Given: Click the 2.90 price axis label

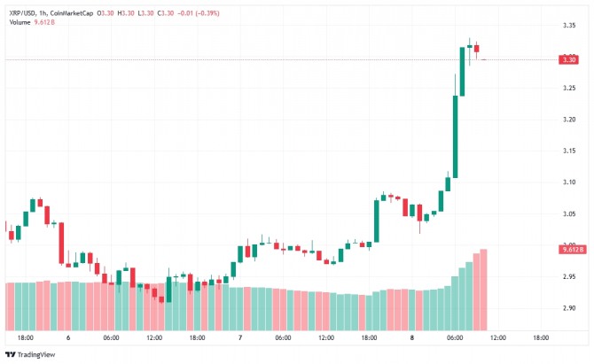Looking at the screenshot, I should 568,308.
